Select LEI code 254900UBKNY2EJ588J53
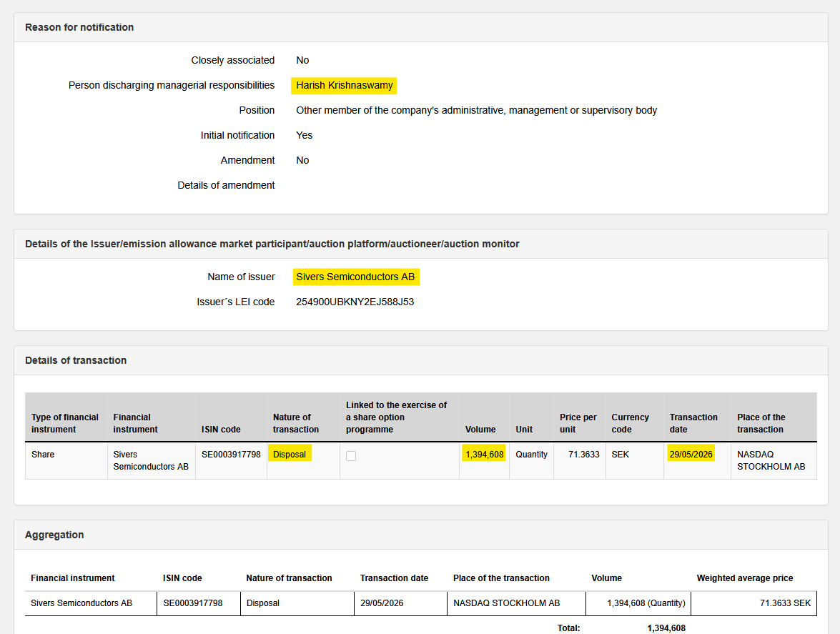840x634 pixels. click(355, 302)
